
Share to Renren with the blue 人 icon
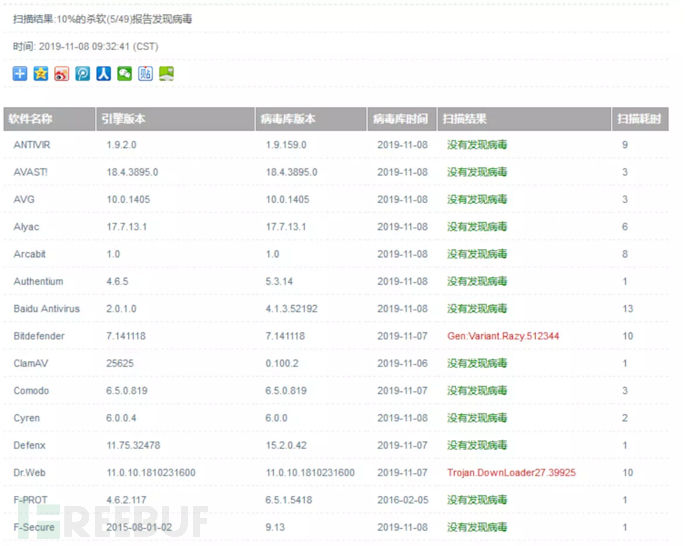[103, 73]
